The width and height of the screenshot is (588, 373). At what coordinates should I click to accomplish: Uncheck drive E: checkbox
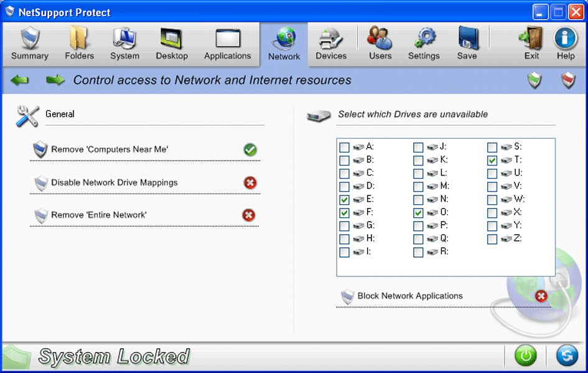(x=344, y=200)
